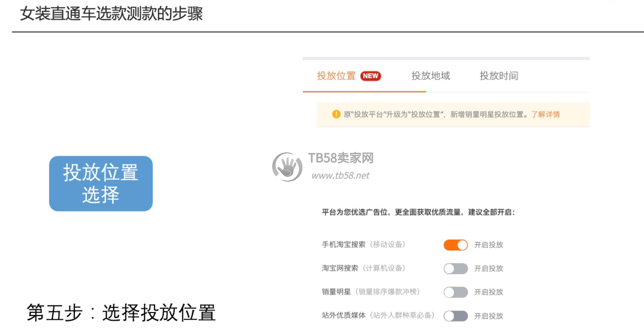The height and width of the screenshot is (334, 644).
Task: Select the 站外优质媒体（站外人群种草必备）label
Action: tap(379, 316)
